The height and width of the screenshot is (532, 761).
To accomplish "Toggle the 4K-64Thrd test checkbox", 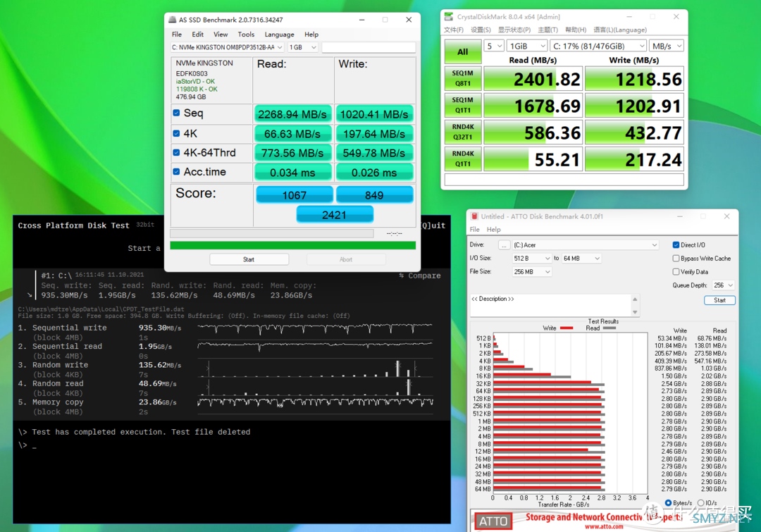I will pos(176,152).
